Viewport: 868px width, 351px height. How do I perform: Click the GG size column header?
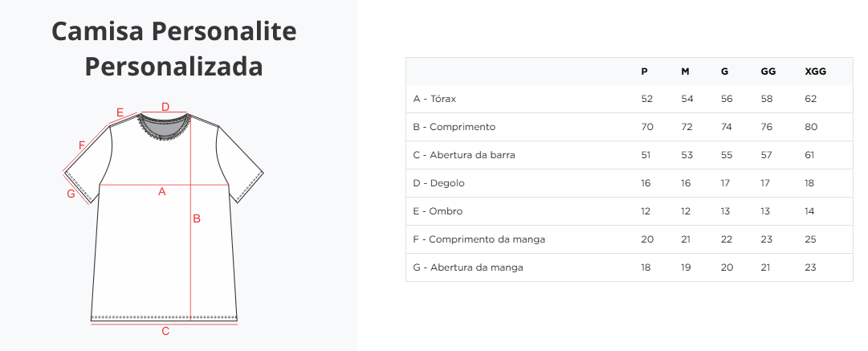point(768,71)
